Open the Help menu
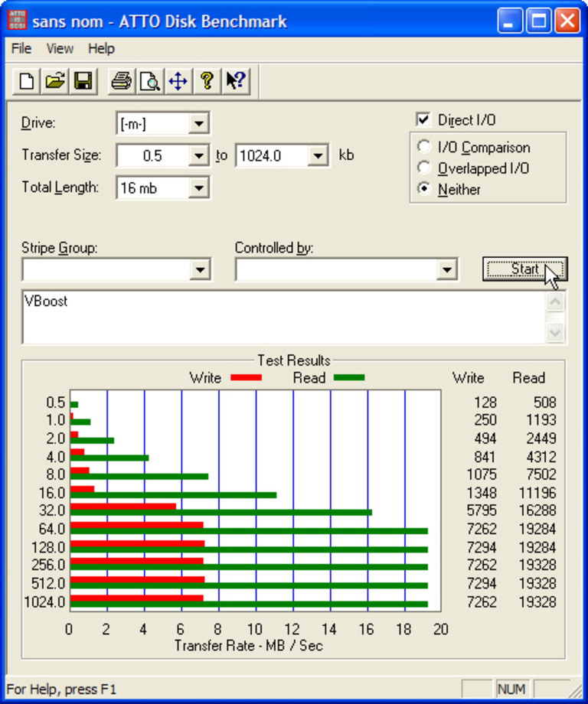 point(101,48)
